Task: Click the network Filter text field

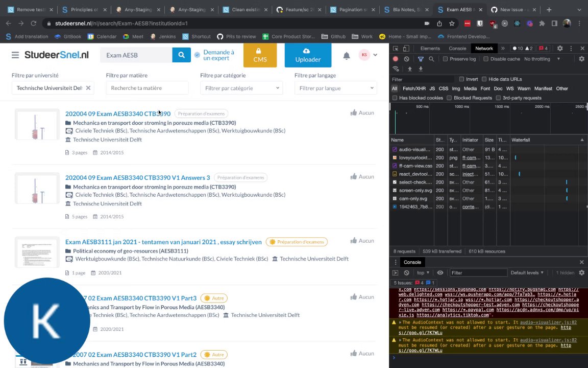Action: coord(423,79)
